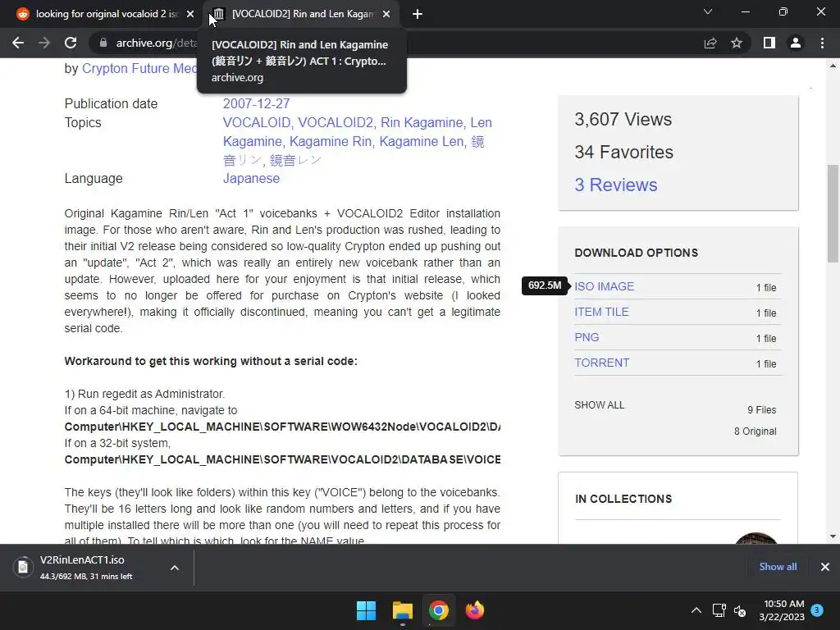Click the collection thumbnail image
Viewport: 840px width, 630px height.
click(756, 538)
